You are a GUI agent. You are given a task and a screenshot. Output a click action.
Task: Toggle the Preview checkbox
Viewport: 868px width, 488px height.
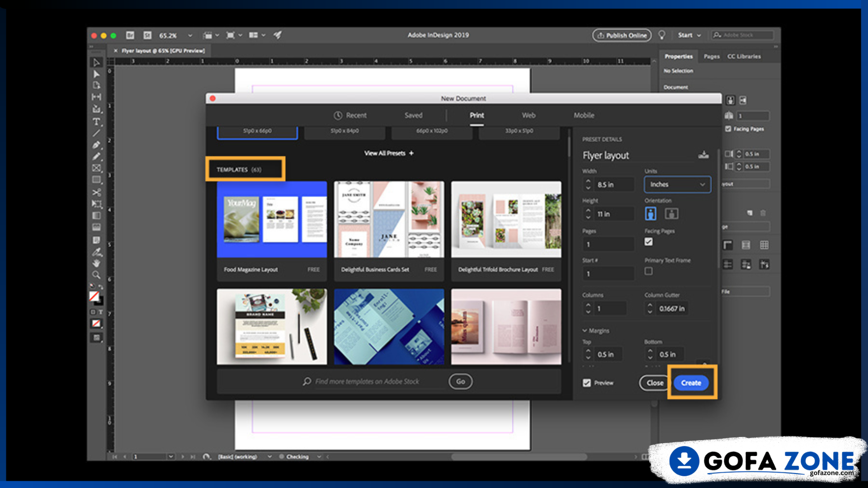tap(587, 383)
